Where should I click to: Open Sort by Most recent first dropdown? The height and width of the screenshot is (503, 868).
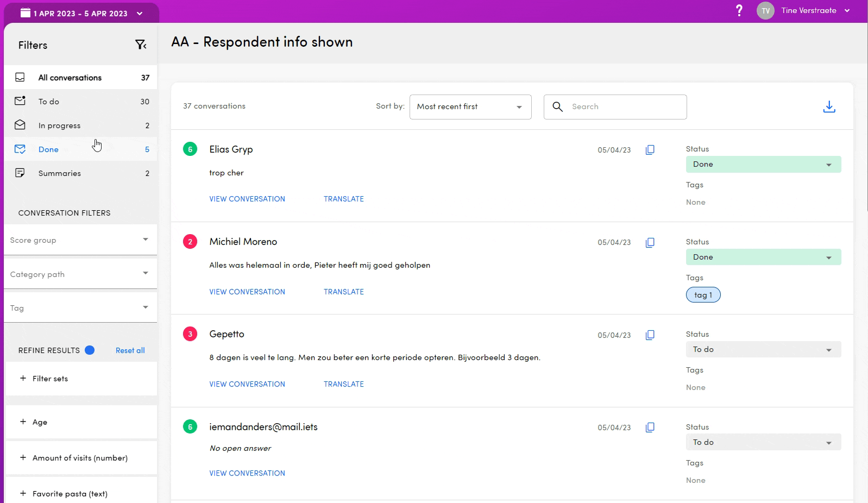point(470,107)
